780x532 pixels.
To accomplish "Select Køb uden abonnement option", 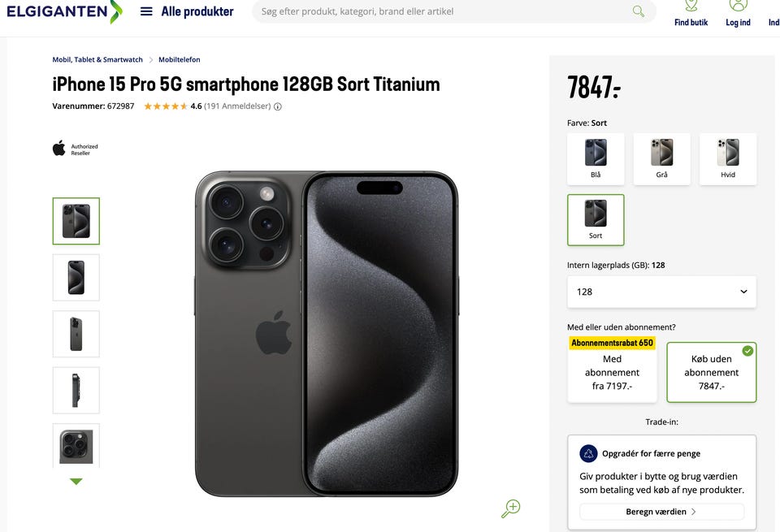I will tap(712, 372).
